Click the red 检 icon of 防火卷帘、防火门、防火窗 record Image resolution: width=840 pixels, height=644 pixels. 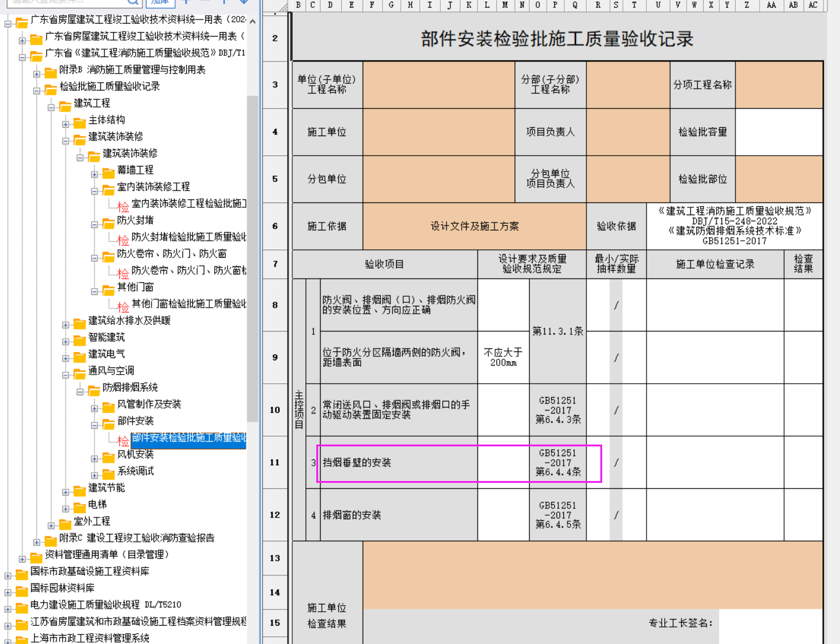point(123,272)
